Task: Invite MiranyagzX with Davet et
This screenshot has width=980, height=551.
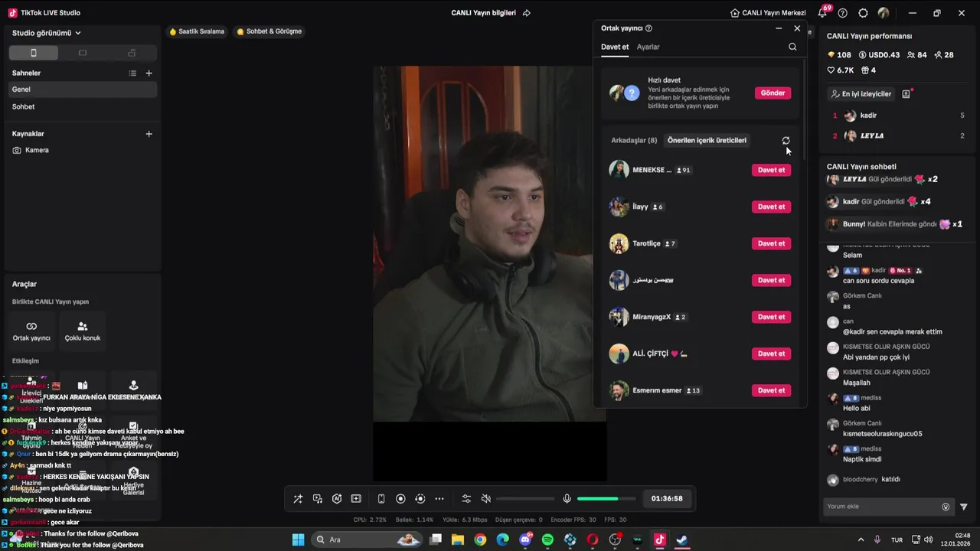Action: pyautogui.click(x=771, y=318)
